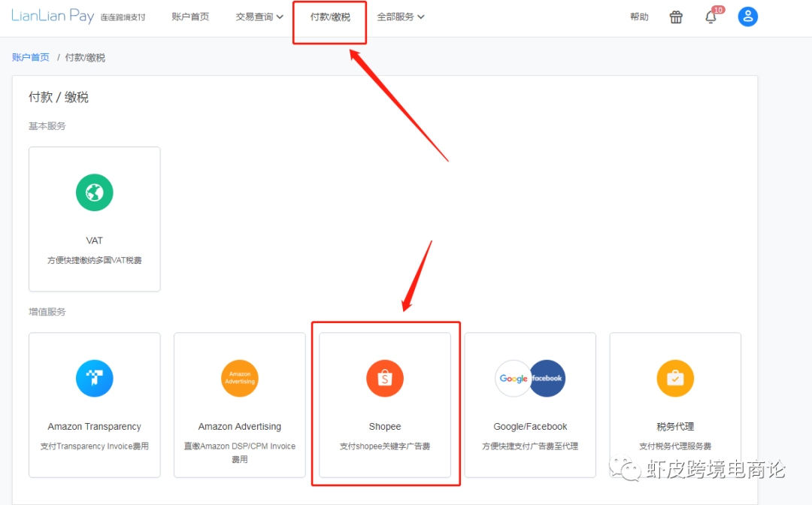The width and height of the screenshot is (812, 505).
Task: Click the 增值服务 section label
Action: point(47,312)
